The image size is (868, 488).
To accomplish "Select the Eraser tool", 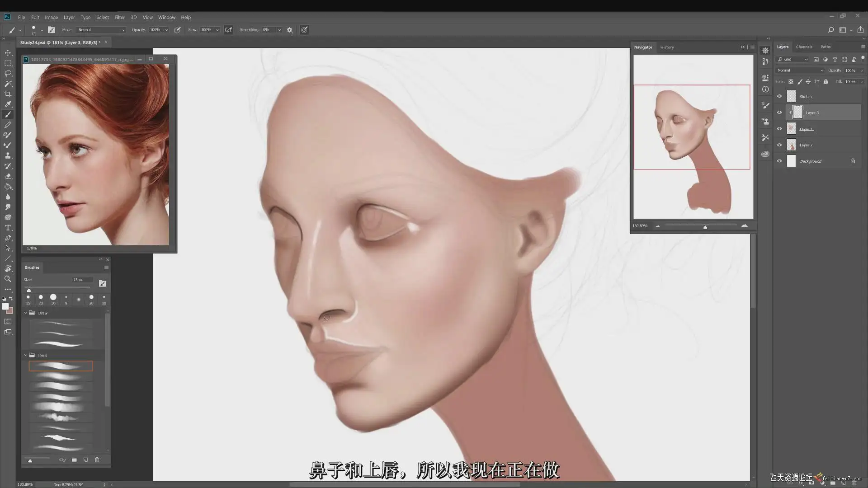I will 8,176.
